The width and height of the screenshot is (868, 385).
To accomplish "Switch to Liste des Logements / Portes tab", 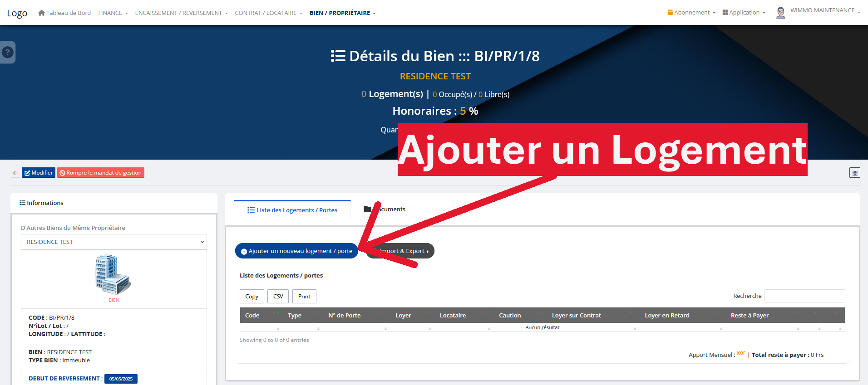I will coord(292,210).
